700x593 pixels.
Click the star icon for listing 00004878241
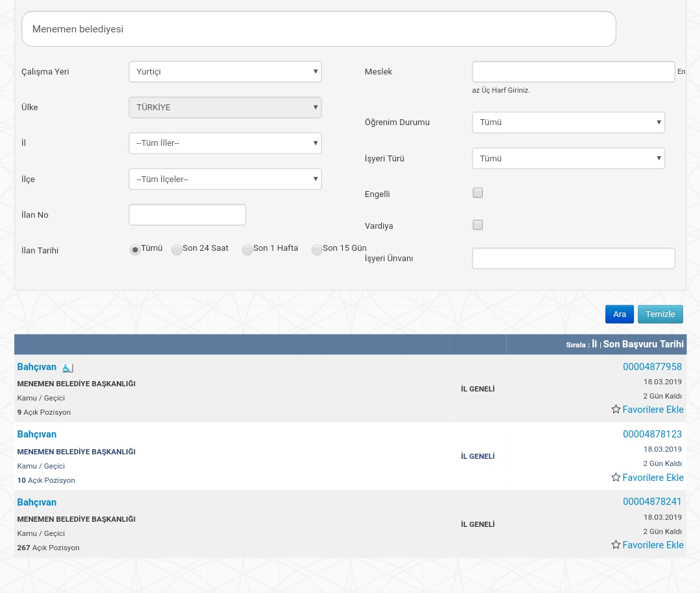[x=616, y=544]
